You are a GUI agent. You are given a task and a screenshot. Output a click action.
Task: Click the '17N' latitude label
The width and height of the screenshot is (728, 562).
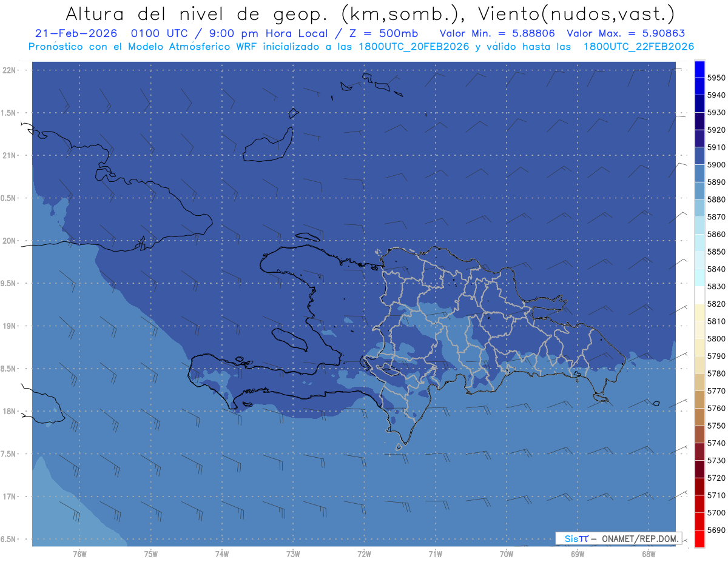10,497
